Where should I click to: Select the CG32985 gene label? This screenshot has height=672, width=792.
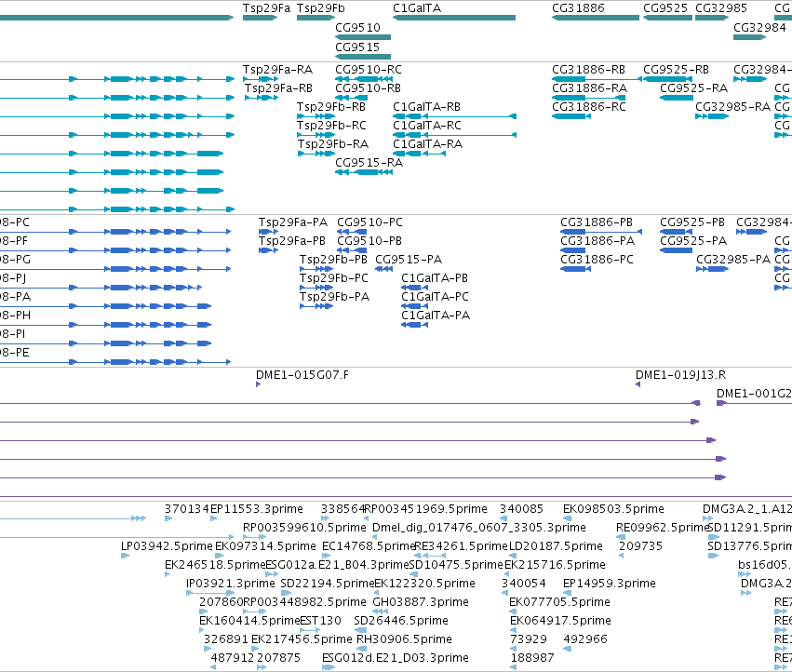click(x=721, y=8)
